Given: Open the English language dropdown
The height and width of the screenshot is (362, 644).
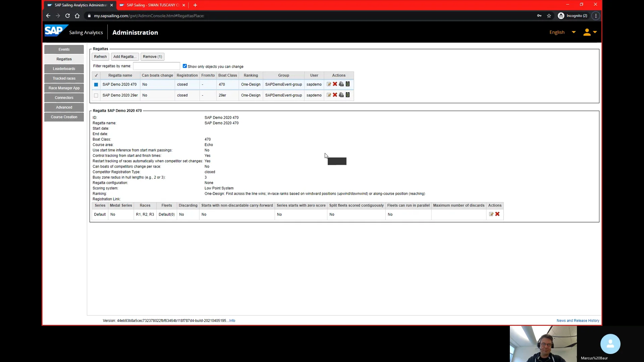Looking at the screenshot, I should 562,32.
